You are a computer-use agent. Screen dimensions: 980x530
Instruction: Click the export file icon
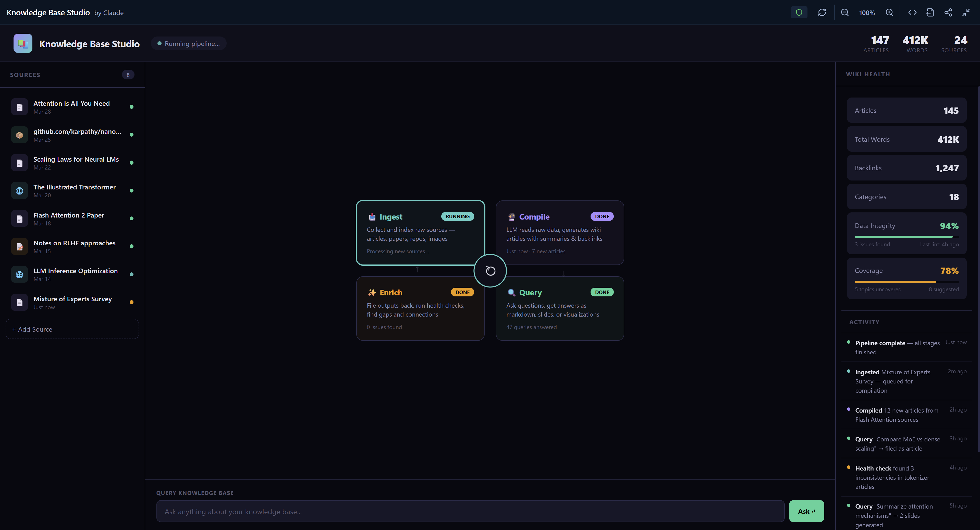coord(930,13)
